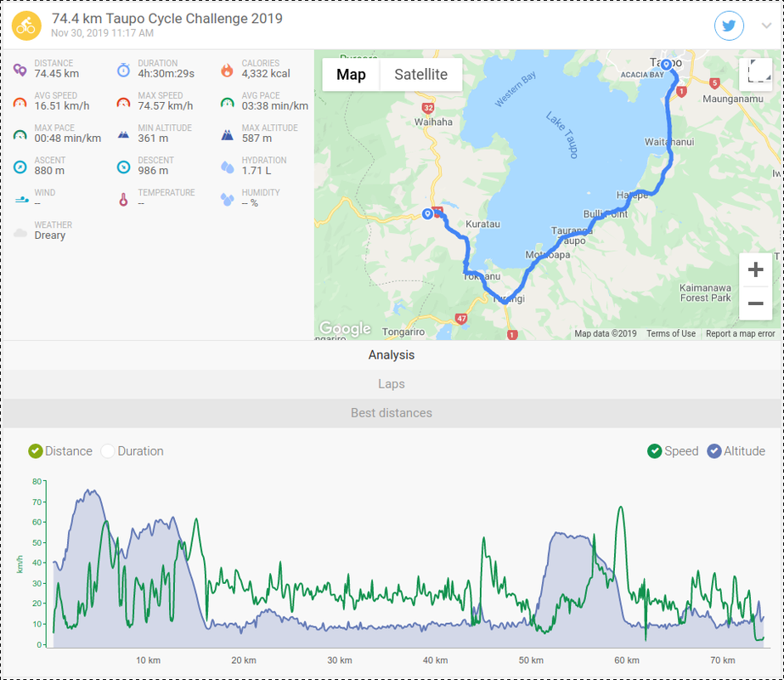Click the 4h:30m:29s duration value
Image resolution: width=784 pixels, height=680 pixels.
tap(166, 74)
